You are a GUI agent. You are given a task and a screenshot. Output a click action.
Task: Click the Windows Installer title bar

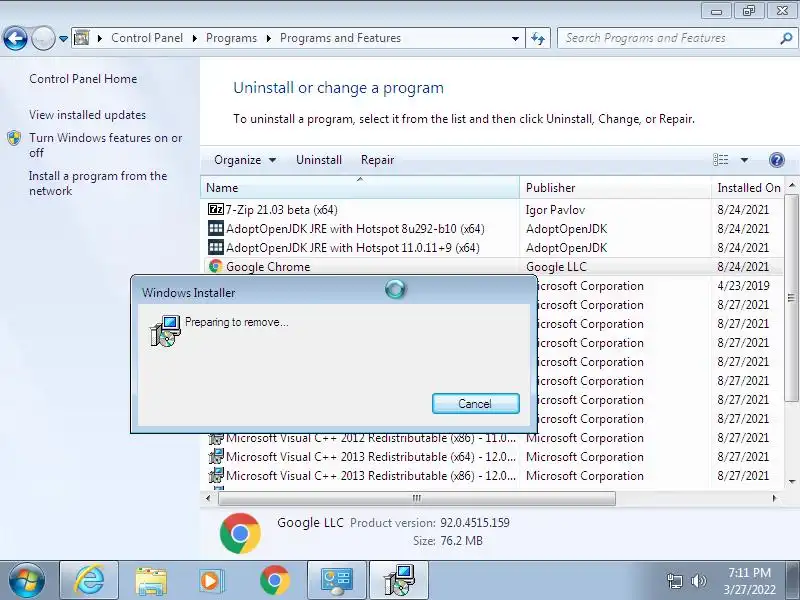(x=334, y=292)
